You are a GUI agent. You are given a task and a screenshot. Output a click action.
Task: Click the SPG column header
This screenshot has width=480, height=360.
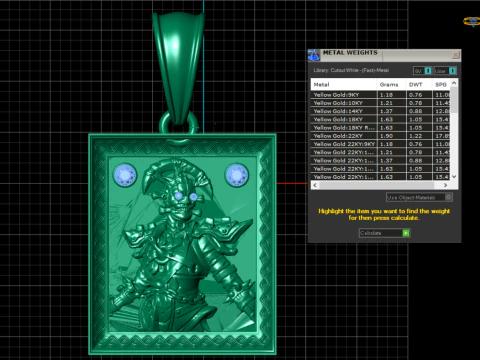point(441,85)
